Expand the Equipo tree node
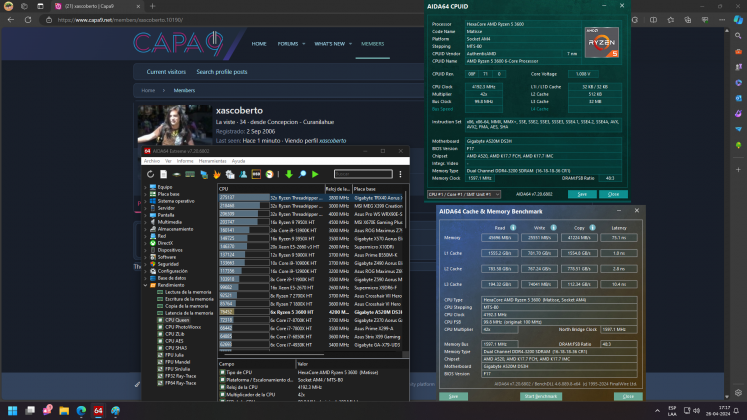 [x=146, y=187]
